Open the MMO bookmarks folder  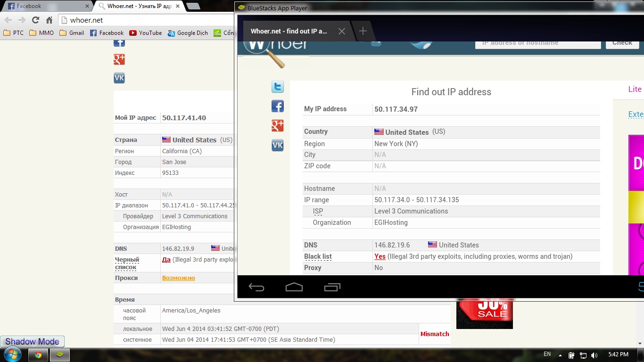coord(41,33)
